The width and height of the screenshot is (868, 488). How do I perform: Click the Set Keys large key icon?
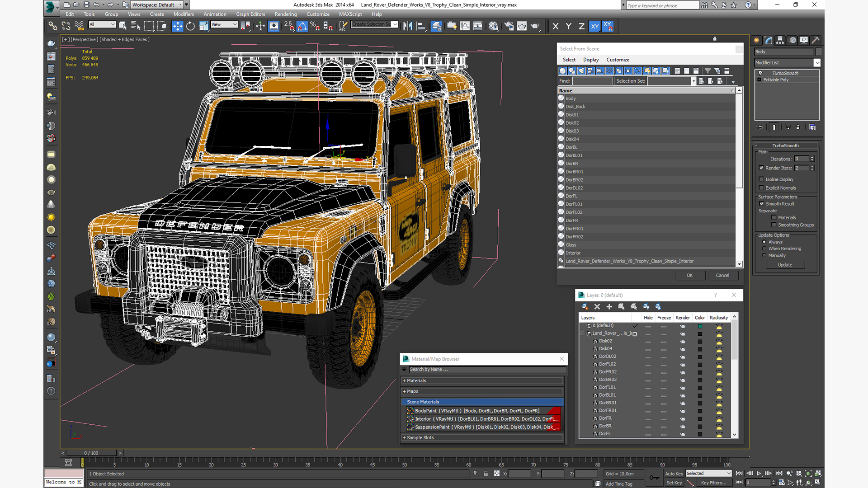tap(654, 478)
